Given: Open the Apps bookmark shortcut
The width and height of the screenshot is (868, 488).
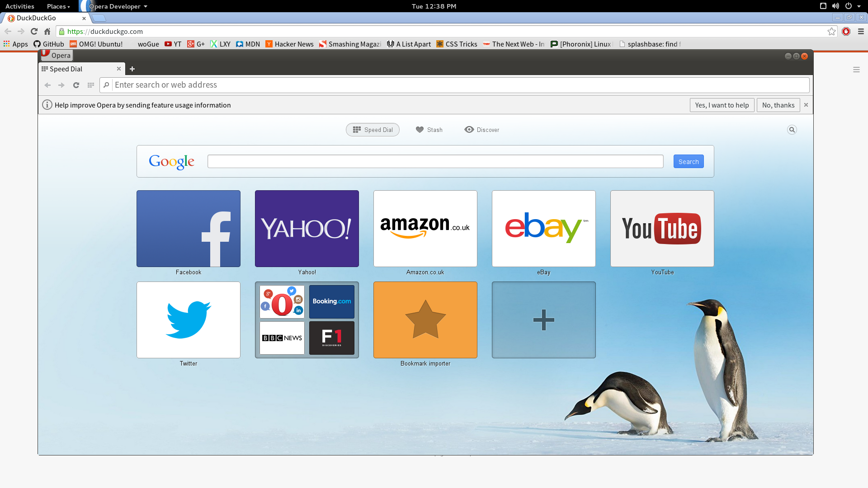Looking at the screenshot, I should [x=15, y=44].
